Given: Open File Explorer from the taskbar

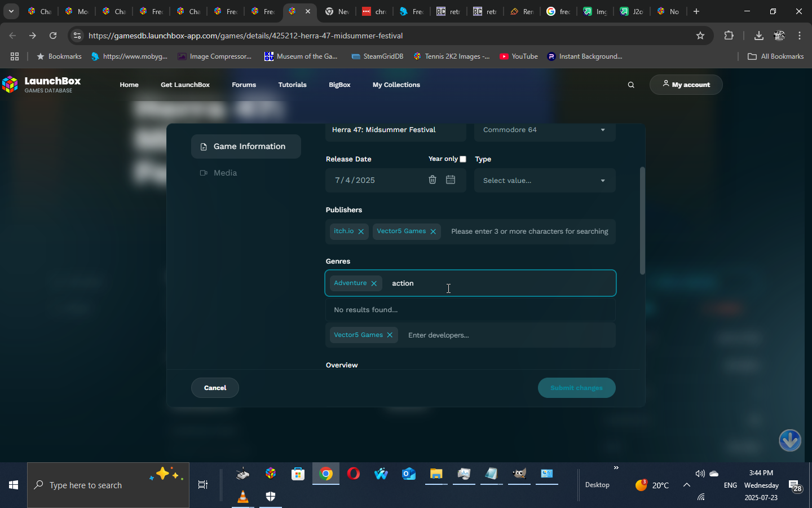Looking at the screenshot, I should click(x=436, y=473).
